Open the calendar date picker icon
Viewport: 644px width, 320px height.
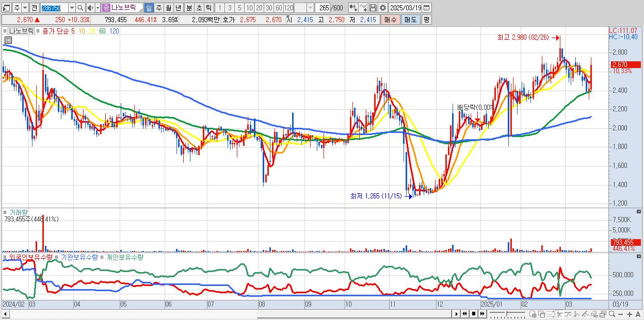point(426,8)
